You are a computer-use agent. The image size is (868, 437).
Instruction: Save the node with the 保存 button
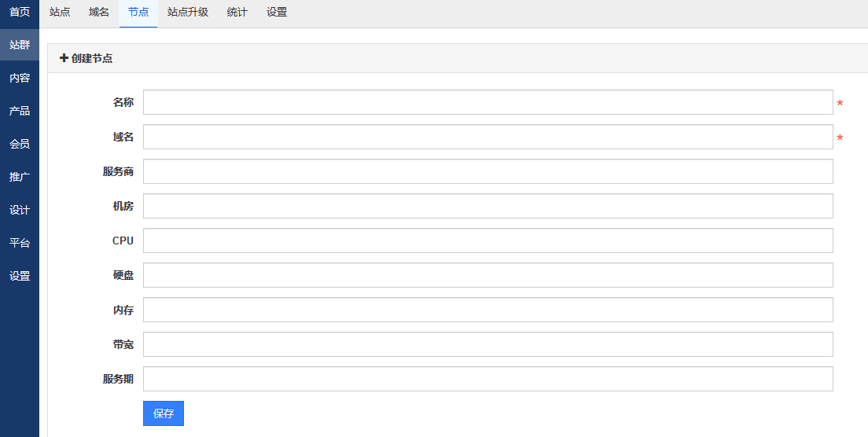coord(164,413)
